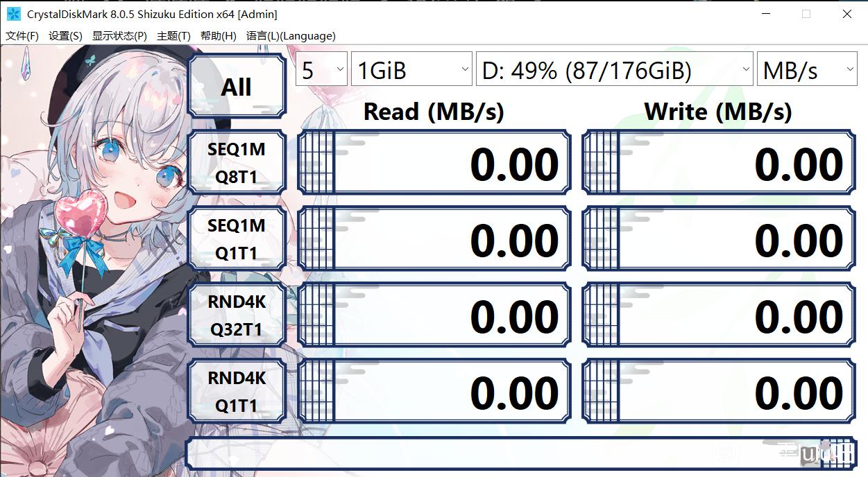Open the 文件(F) menu
Image resolution: width=868 pixels, height=477 pixels.
point(22,36)
